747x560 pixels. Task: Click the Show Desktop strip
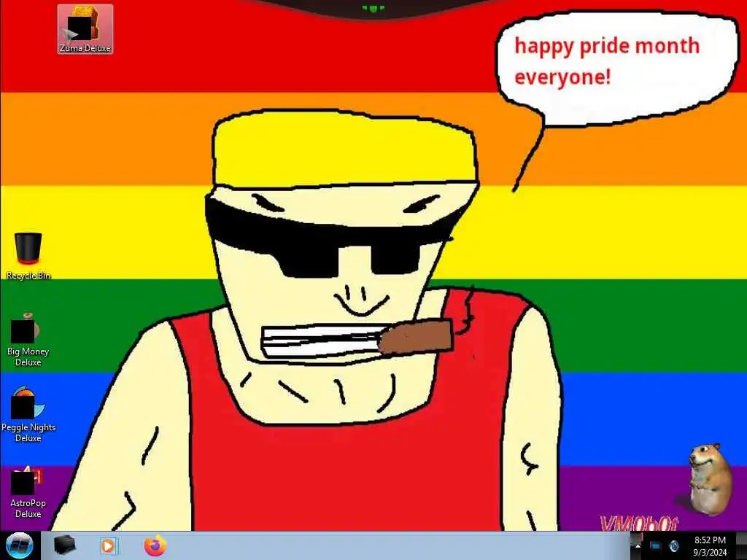pos(742,545)
